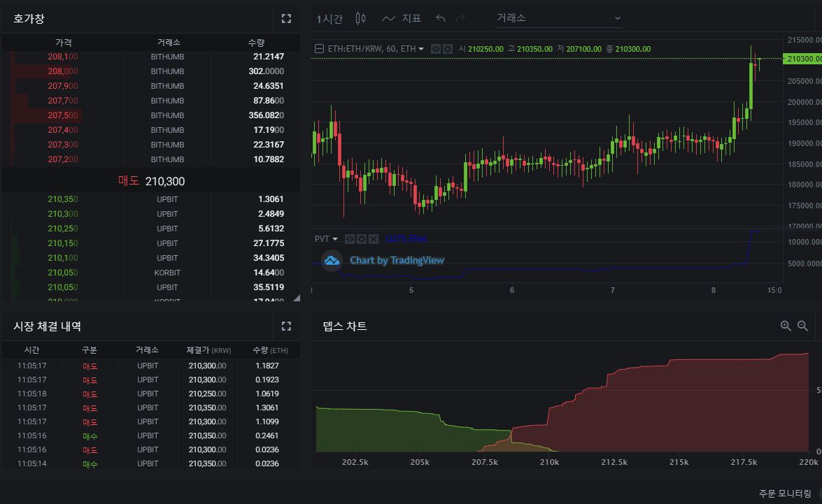Click the trade with quantity 1.1099
Screen dimensions: 822x504
[x=151, y=422]
